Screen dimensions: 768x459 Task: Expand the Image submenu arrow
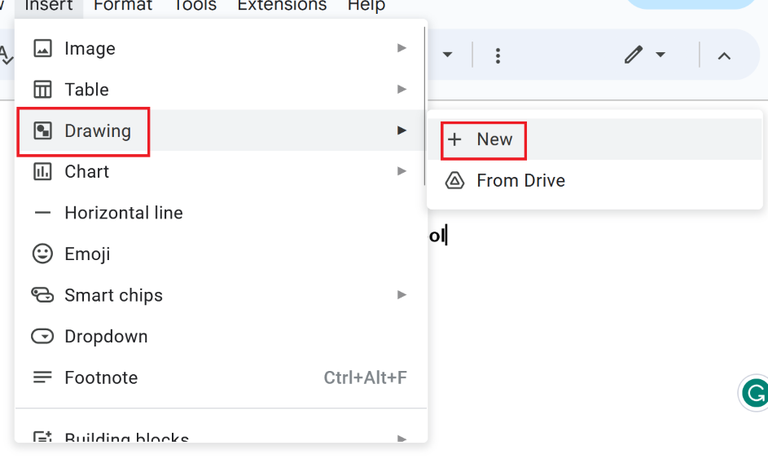click(401, 48)
